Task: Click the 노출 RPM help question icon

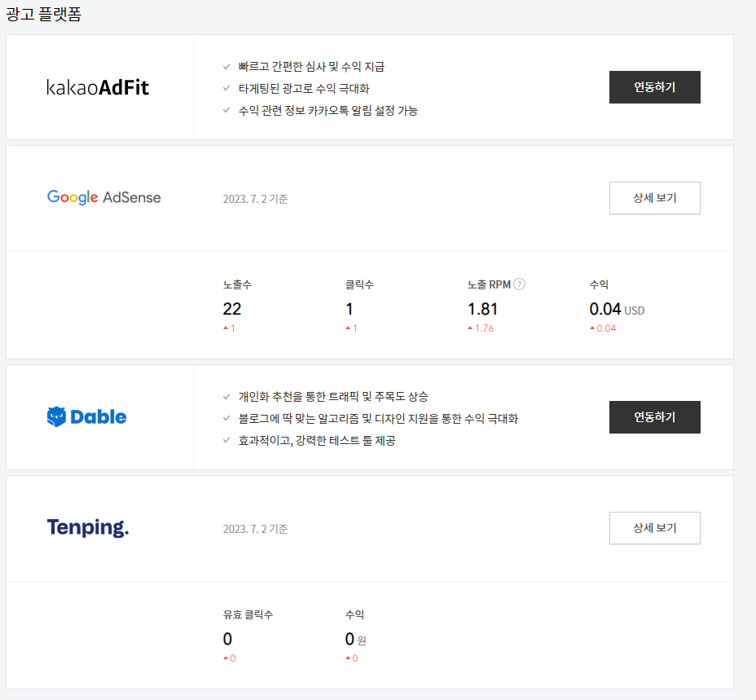Action: (519, 284)
